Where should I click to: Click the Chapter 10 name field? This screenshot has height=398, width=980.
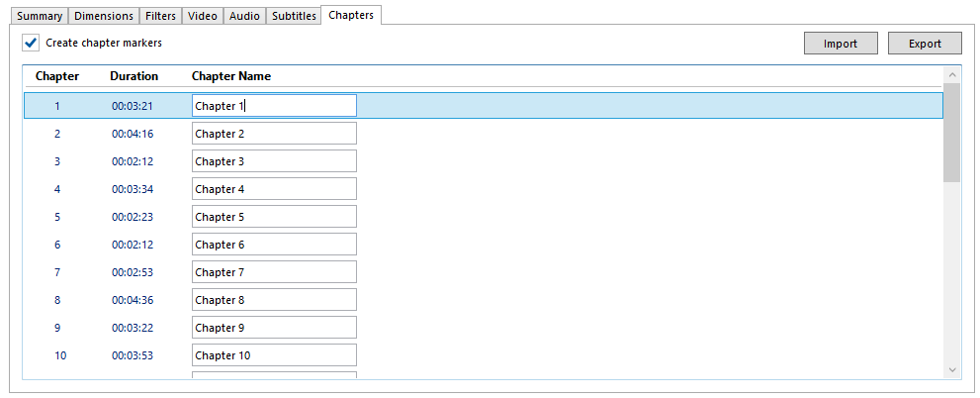(274, 355)
